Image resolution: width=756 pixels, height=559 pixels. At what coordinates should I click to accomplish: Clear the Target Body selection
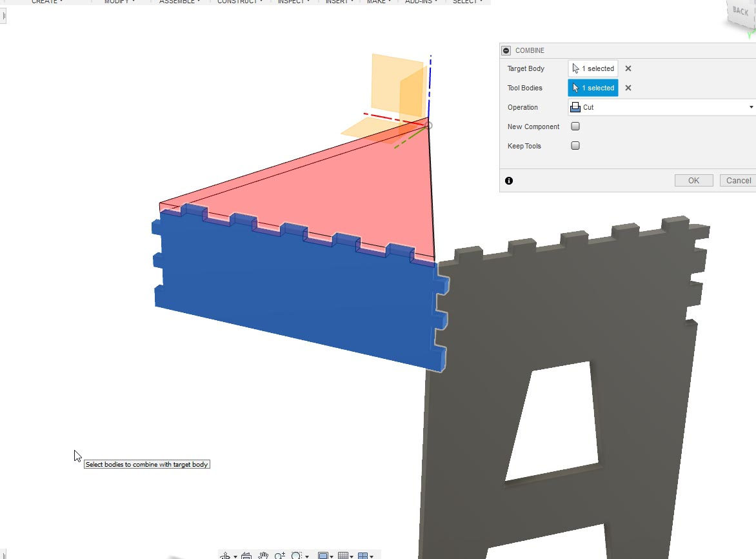point(628,68)
